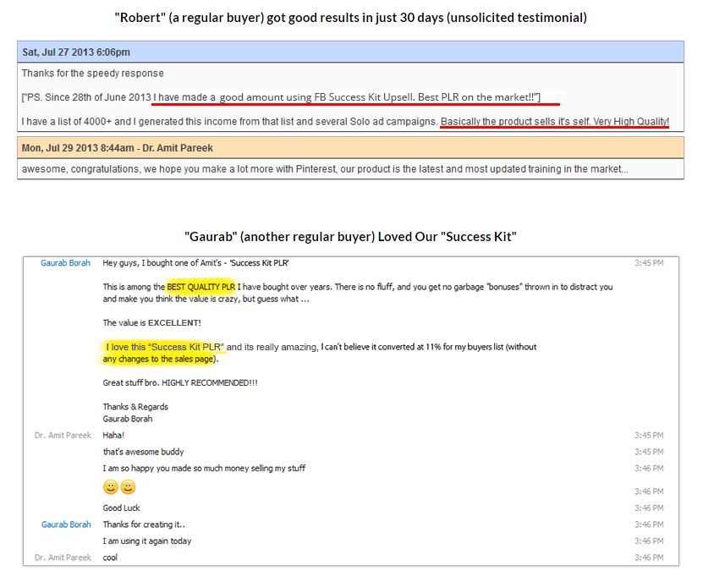Image resolution: width=703 pixels, height=588 pixels.
Task: Click the "Robert" testimonial heading
Action: (350, 18)
